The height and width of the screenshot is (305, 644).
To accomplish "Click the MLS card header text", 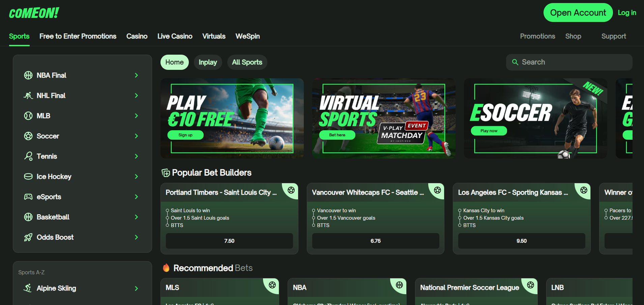I will 172,287.
